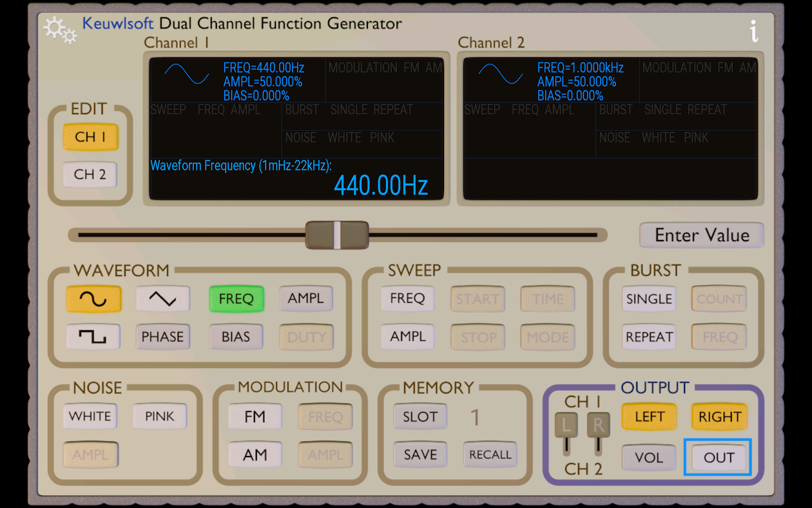
Task: Click Channel 2 AMPL=50.000% text
Action: tap(577, 82)
